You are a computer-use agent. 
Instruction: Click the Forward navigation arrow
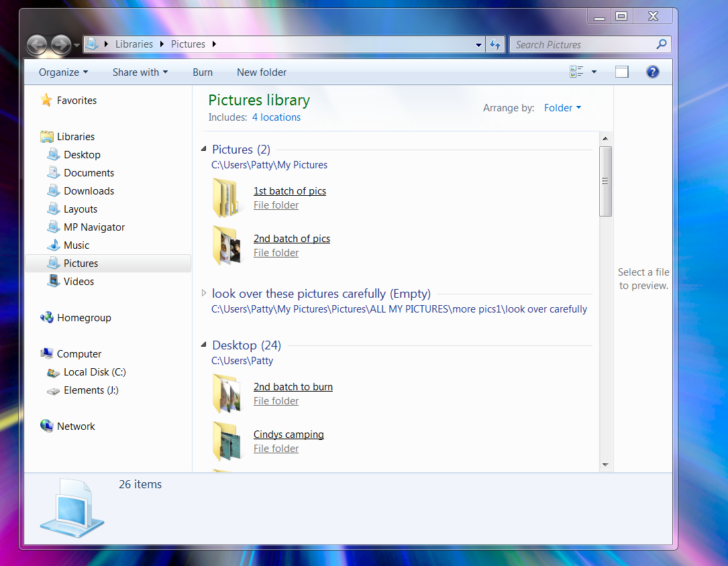pyautogui.click(x=61, y=45)
